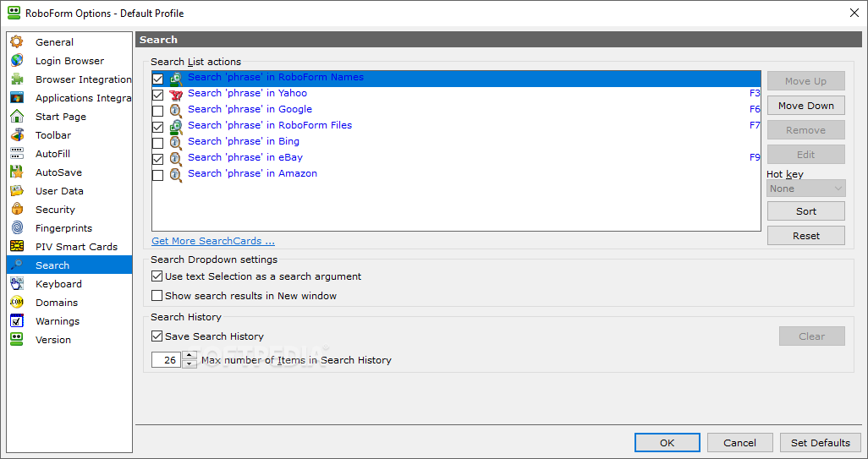Click the Set Defaults button
This screenshot has height=459, width=868.
[821, 442]
